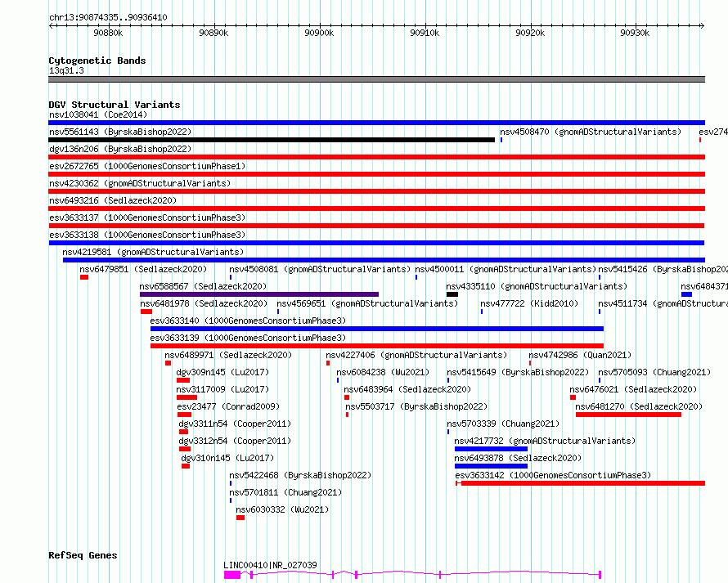Click the red esv23477 (Conrad2009) marker
728x583 pixels.
point(184,415)
